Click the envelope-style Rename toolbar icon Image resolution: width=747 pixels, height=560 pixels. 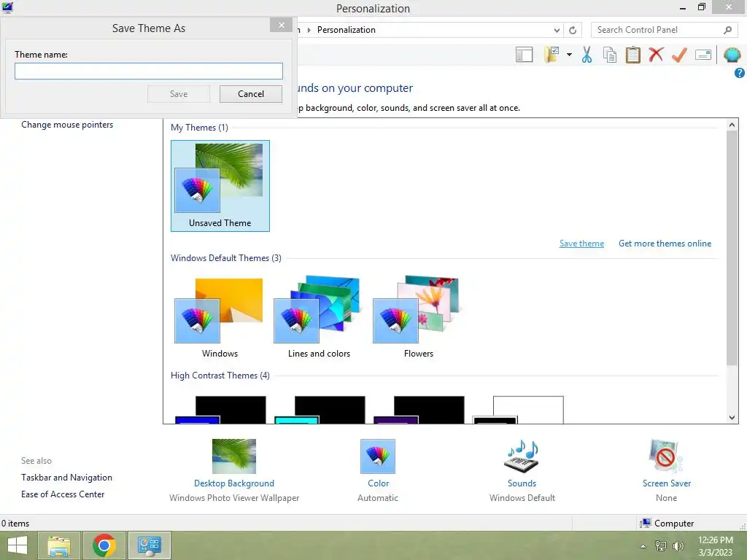click(x=703, y=55)
